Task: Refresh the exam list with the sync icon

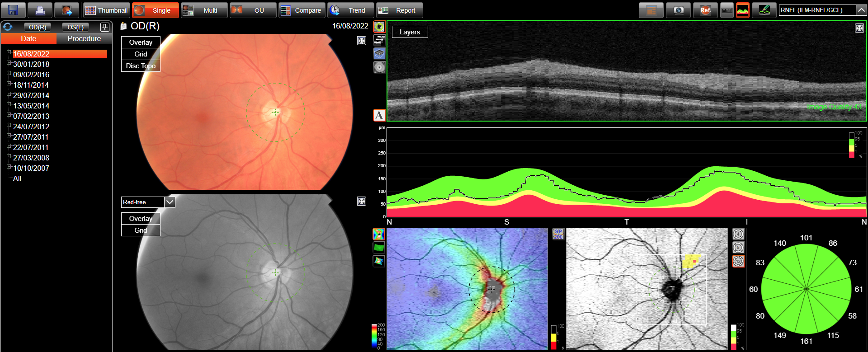Action: (x=8, y=27)
